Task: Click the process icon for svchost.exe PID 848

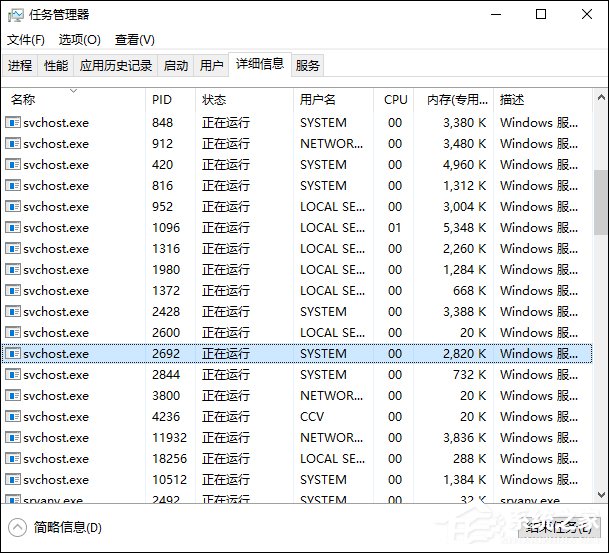Action: (x=13, y=123)
